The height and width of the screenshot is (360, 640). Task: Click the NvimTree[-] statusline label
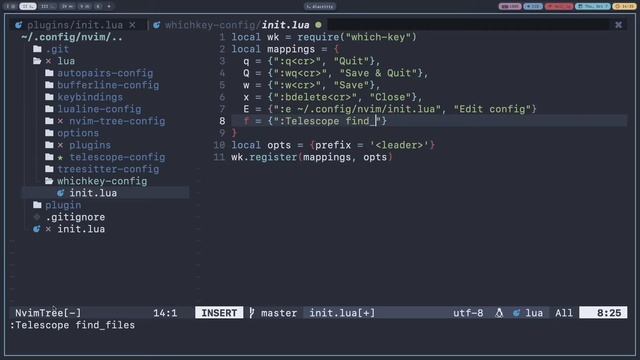point(48,313)
